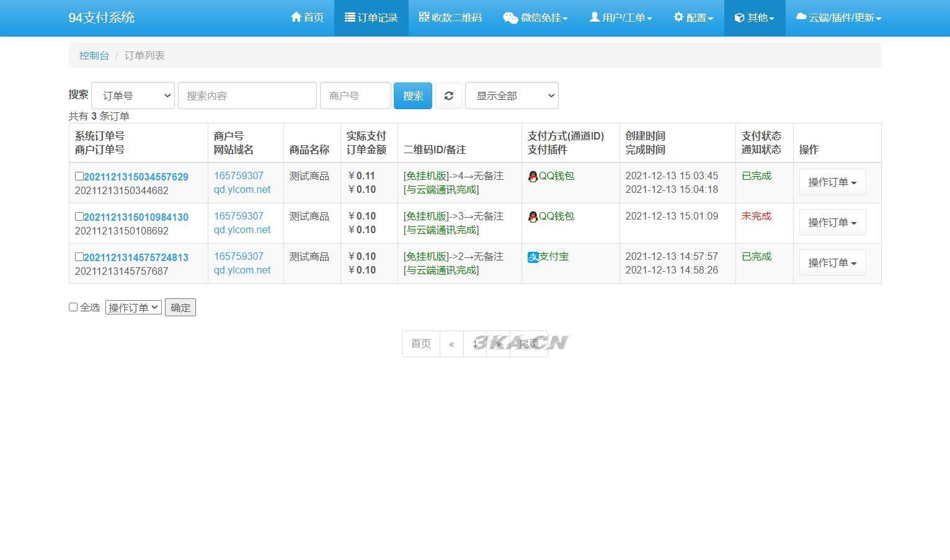950x560 pixels.
Task: Click the 首页 pagination button
Action: 421,344
